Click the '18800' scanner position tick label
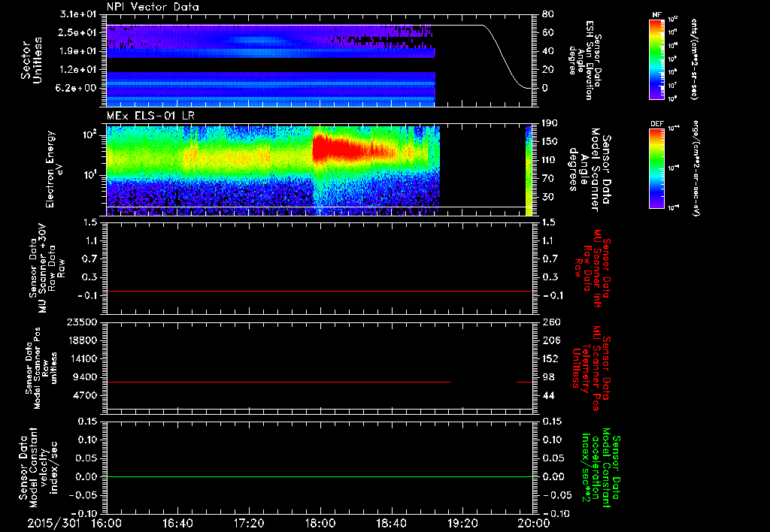The width and height of the screenshot is (770, 532). click(81, 340)
